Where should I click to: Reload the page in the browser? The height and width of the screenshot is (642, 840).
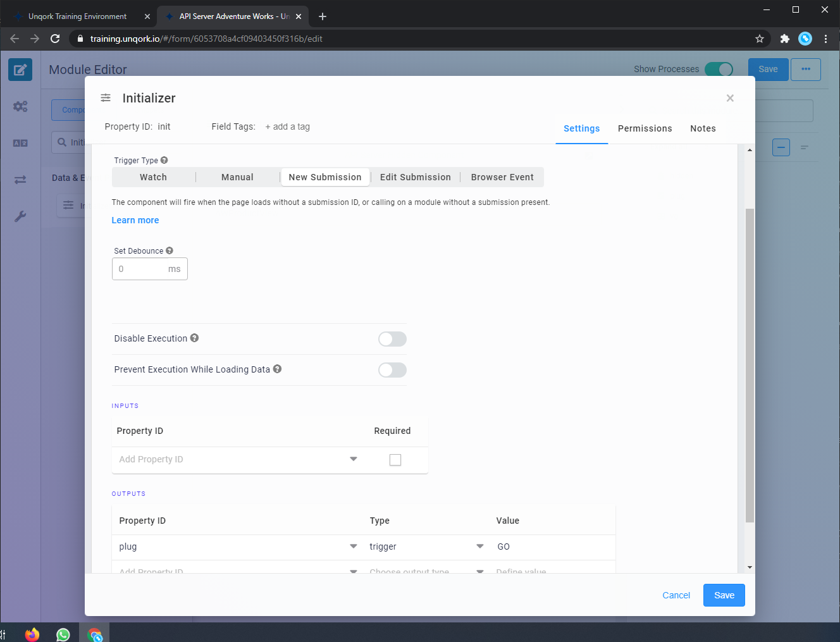55,39
